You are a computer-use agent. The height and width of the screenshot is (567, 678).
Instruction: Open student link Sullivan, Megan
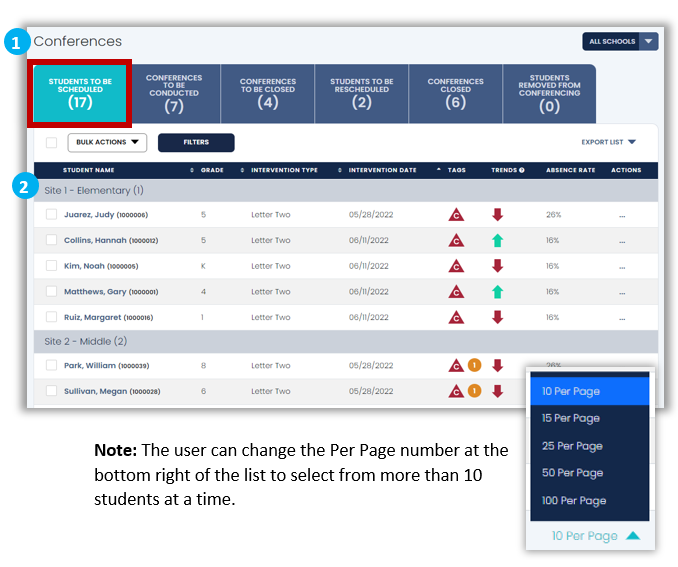[112, 391]
